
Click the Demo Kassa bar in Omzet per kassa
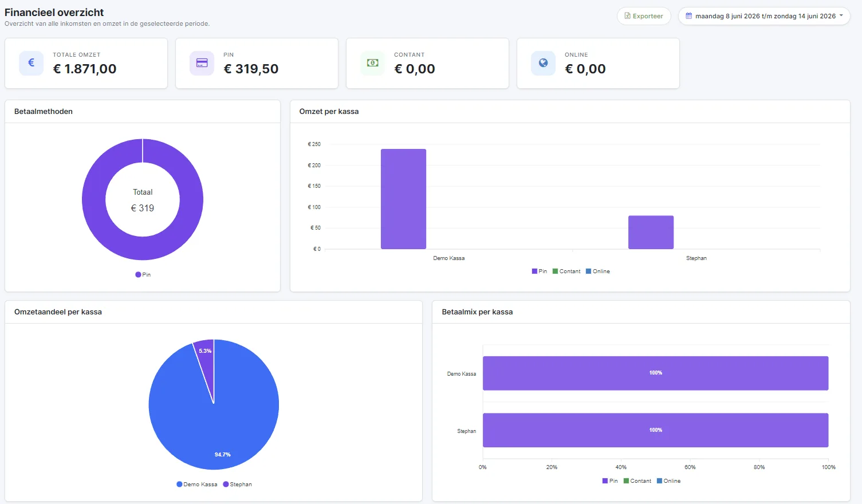(x=403, y=199)
